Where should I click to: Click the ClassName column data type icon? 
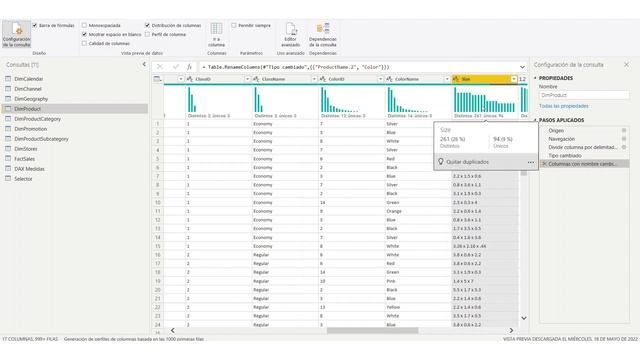point(256,79)
